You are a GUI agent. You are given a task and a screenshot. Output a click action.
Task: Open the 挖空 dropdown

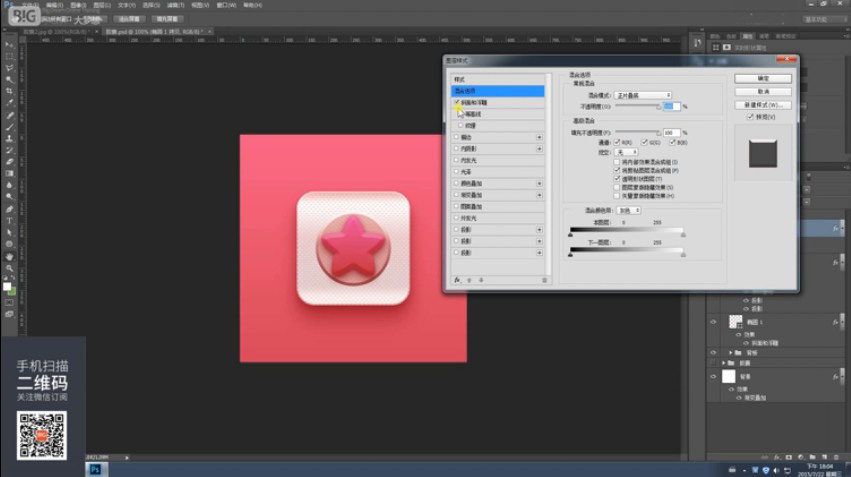coord(626,152)
